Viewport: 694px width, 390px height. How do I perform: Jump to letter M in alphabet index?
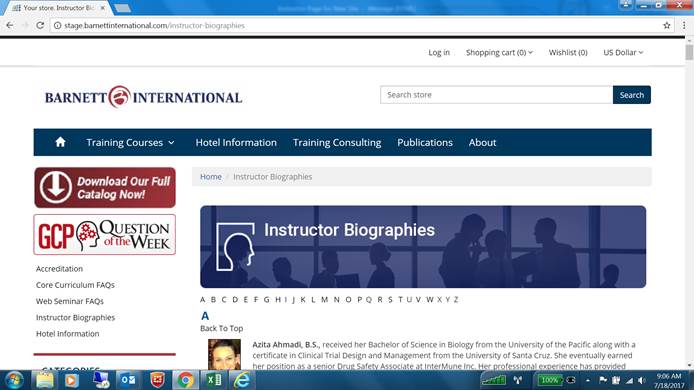pos(324,300)
